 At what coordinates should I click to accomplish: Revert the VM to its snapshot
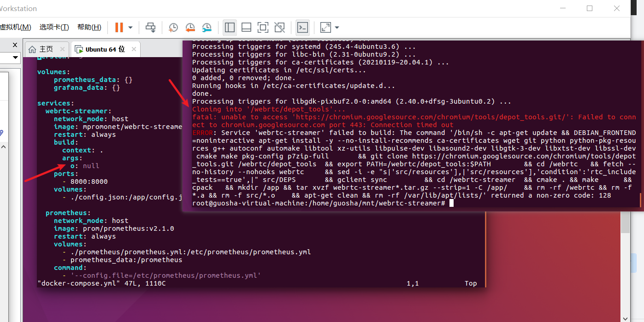(190, 27)
